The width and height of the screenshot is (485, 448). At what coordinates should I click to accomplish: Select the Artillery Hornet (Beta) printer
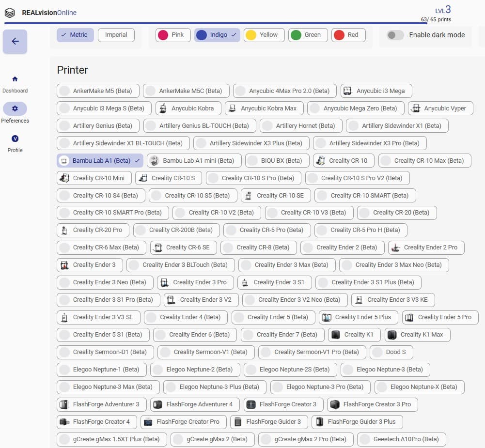click(301, 126)
